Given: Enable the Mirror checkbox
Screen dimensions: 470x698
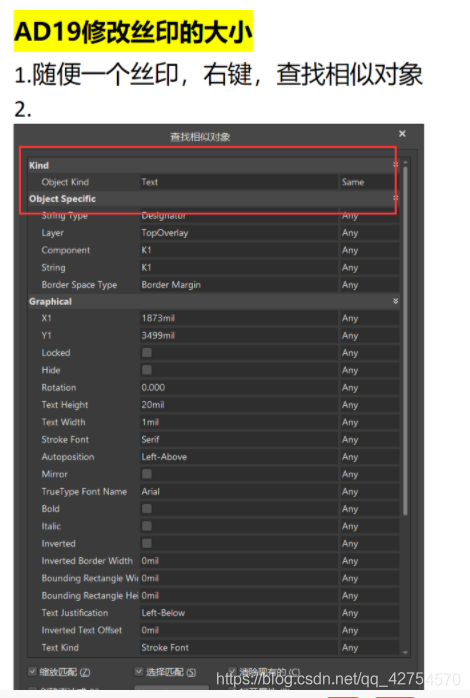Looking at the screenshot, I should (146, 474).
